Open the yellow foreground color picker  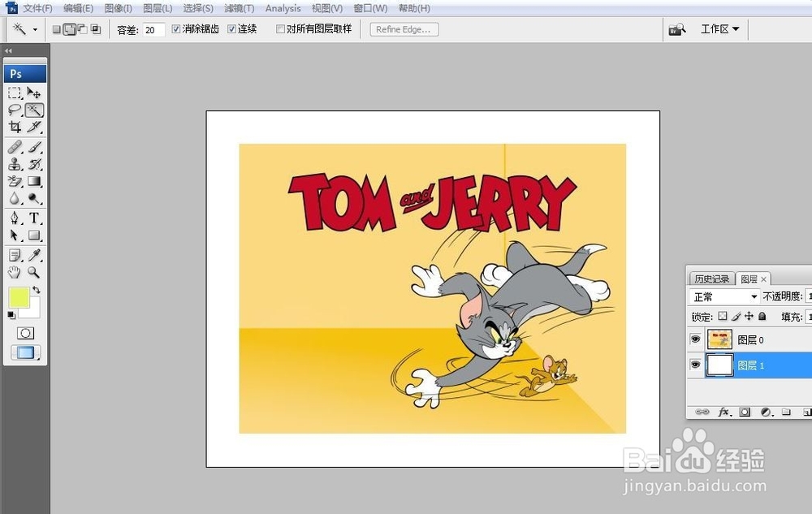19,298
